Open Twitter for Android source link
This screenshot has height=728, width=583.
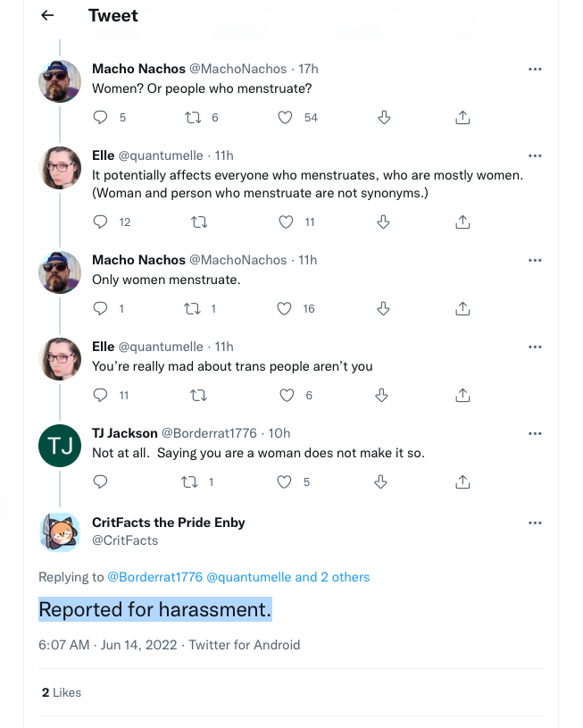pos(245,644)
